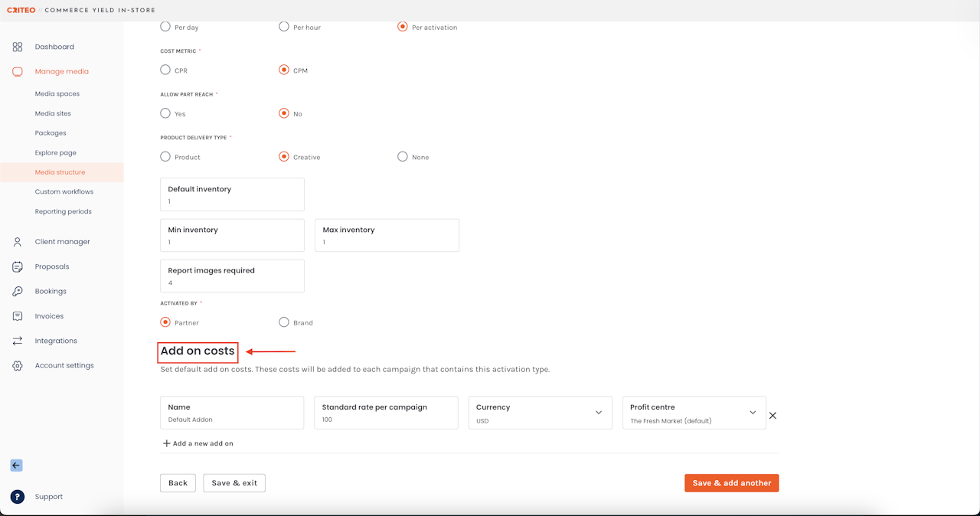The height and width of the screenshot is (516, 980).
Task: Click the Account settings gear icon
Action: [x=18, y=366]
